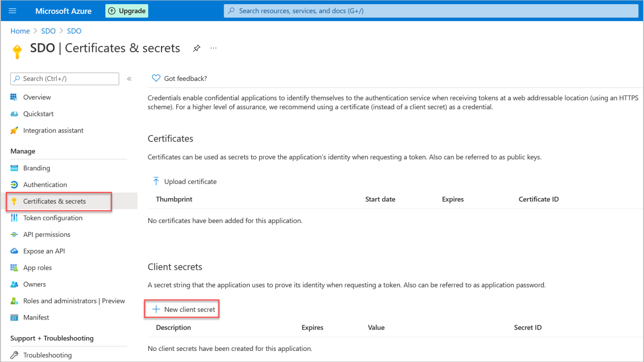Image resolution: width=644 pixels, height=362 pixels.
Task: Click the Value column header
Action: 376,327
